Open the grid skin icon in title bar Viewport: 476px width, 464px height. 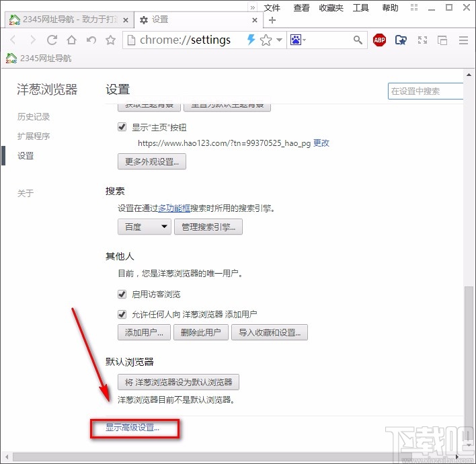coord(414,7)
